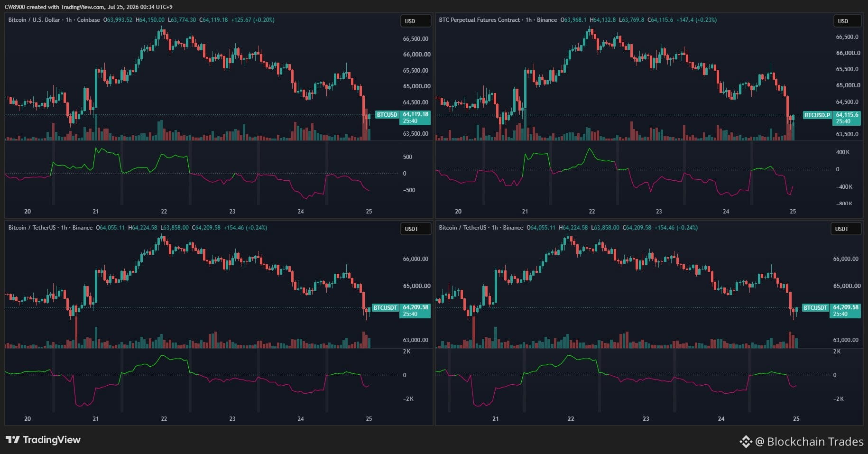Click the -500 indicator axis label on Coinbase chart
Screen dimensions: 868x454
click(x=409, y=190)
